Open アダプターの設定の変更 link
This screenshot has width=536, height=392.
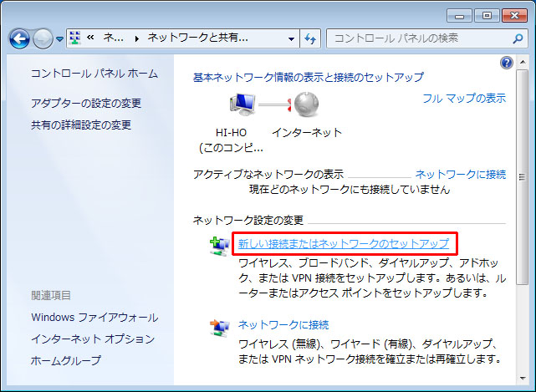[86, 103]
